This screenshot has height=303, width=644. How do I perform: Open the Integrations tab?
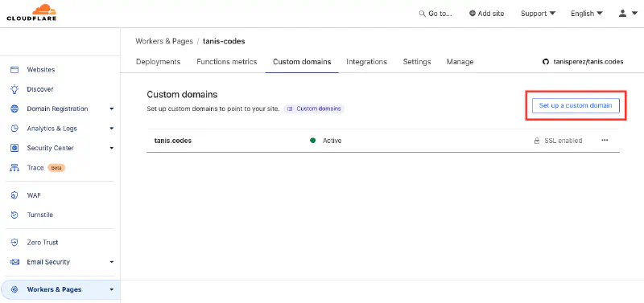click(x=366, y=62)
